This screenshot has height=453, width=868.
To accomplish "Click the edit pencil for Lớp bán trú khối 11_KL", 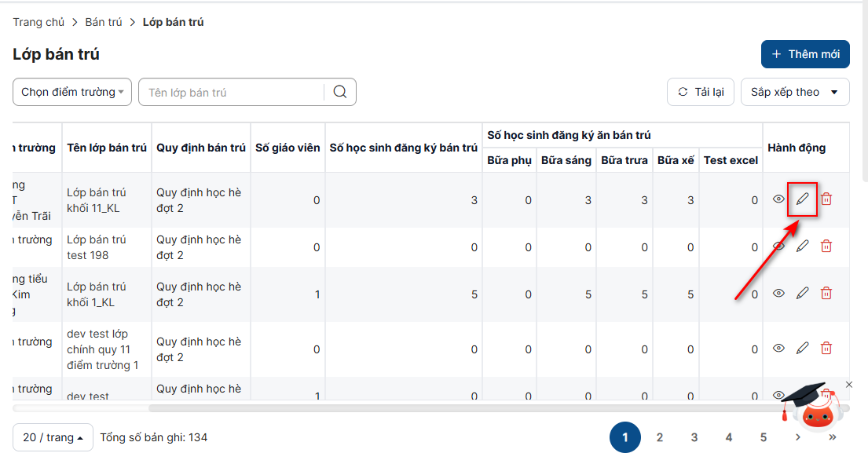I will click(802, 199).
